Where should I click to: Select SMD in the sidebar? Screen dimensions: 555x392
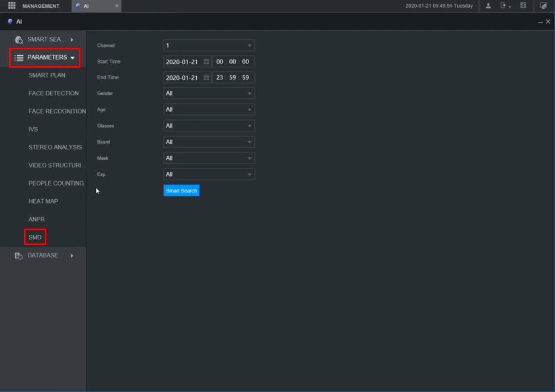click(35, 237)
